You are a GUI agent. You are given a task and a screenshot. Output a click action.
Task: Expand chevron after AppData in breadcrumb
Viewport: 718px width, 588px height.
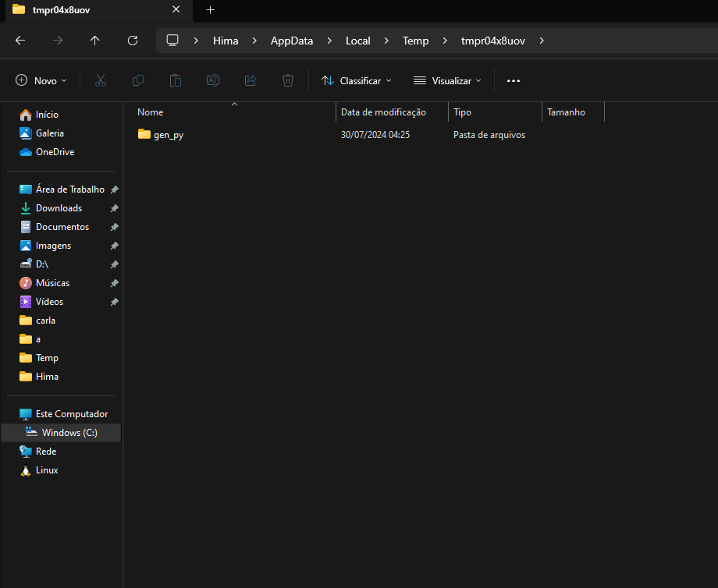(x=329, y=41)
